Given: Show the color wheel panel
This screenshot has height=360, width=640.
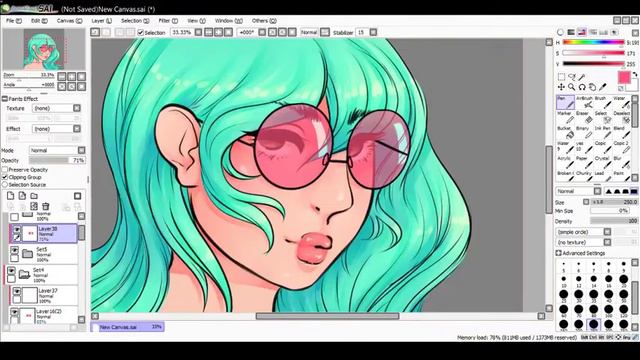Looking at the screenshot, I should click(560, 32).
